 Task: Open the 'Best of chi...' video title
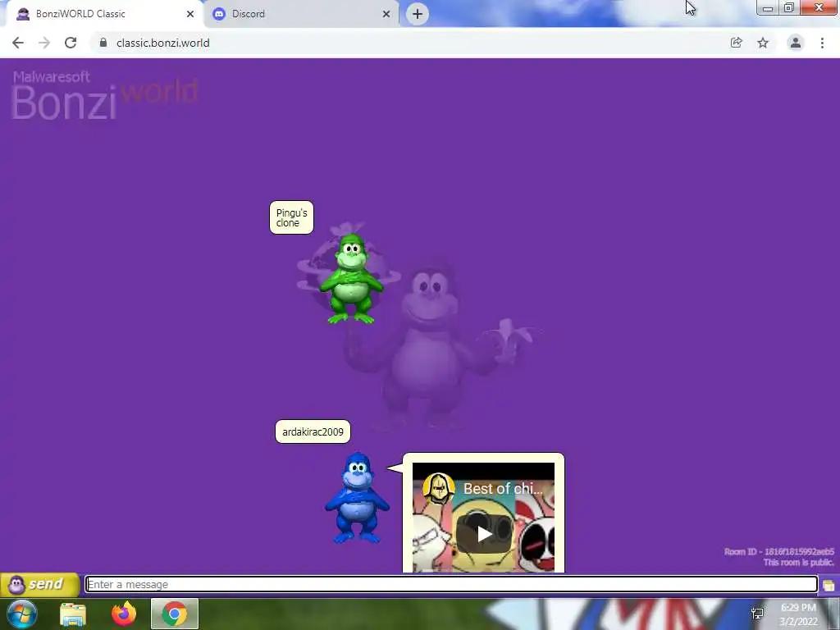503,489
